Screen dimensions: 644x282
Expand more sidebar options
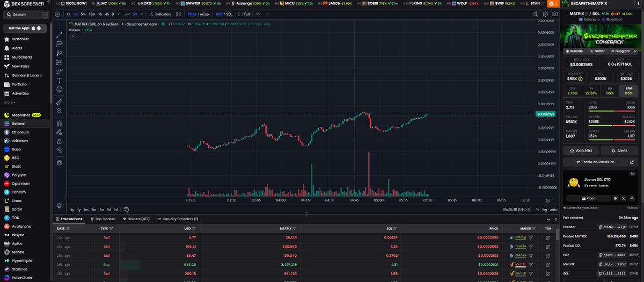point(9,102)
